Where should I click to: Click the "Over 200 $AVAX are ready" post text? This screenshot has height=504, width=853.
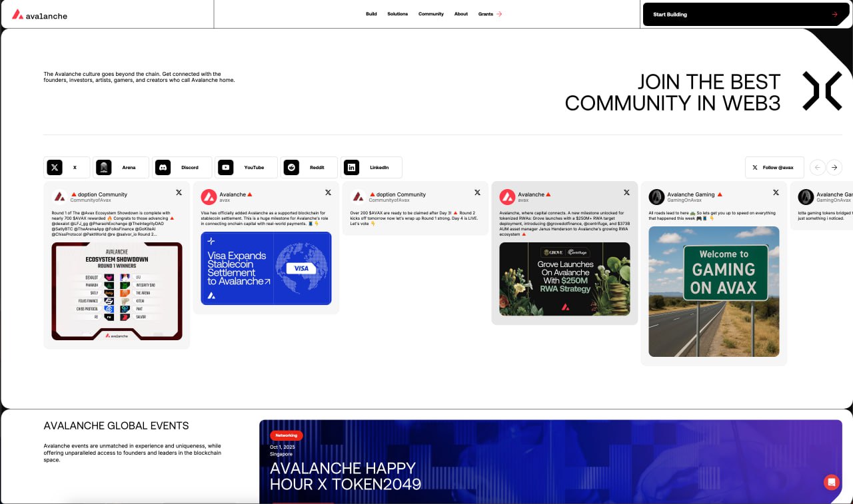click(413, 218)
